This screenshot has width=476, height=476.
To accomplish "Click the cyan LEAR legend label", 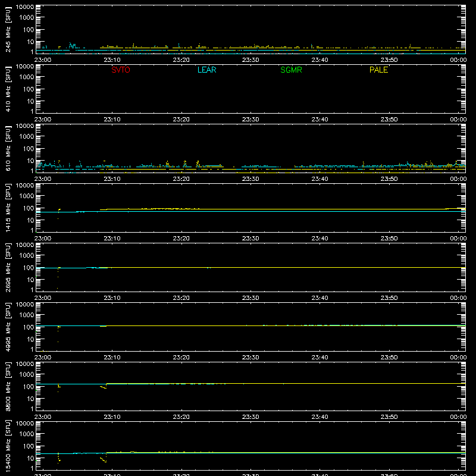I will (206, 70).
